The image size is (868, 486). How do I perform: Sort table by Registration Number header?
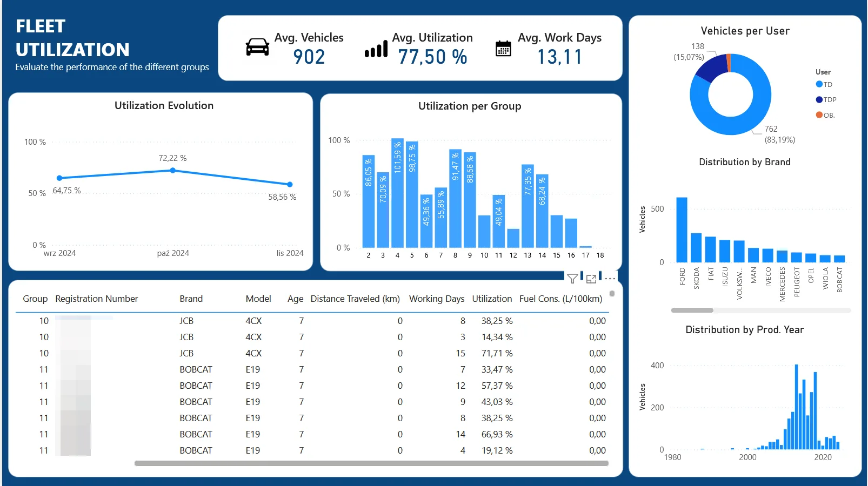click(97, 299)
